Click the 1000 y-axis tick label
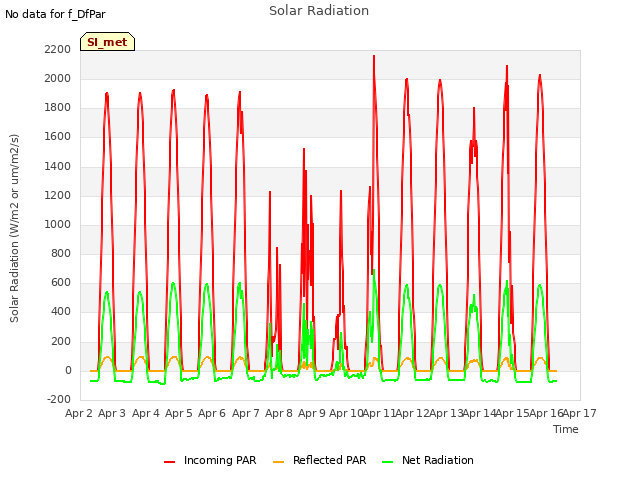The image size is (640, 480). coord(58,224)
